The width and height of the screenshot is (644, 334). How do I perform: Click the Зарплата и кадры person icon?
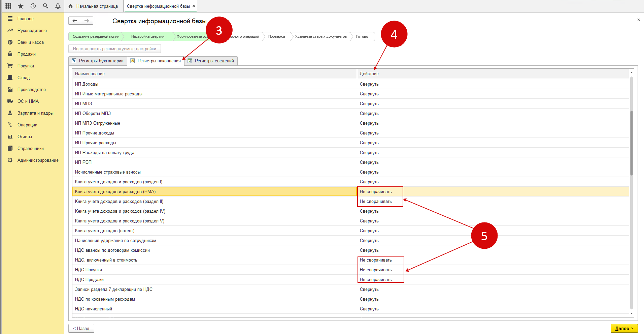pyautogui.click(x=10, y=113)
